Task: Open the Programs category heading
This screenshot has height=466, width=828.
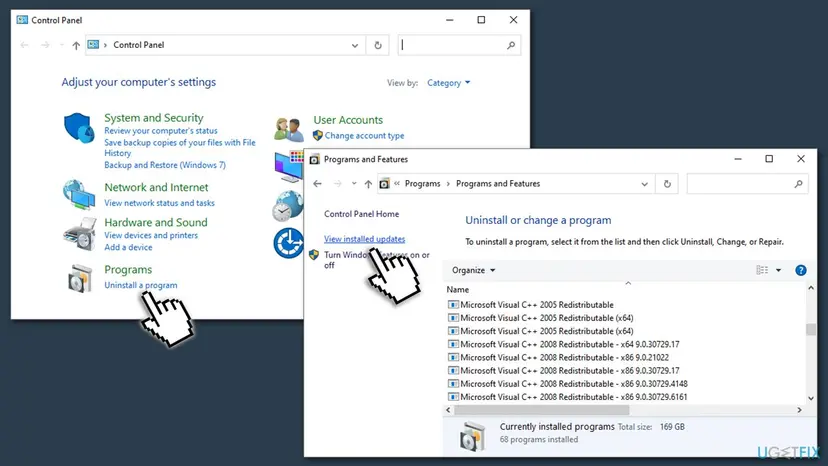Action: coord(128,269)
